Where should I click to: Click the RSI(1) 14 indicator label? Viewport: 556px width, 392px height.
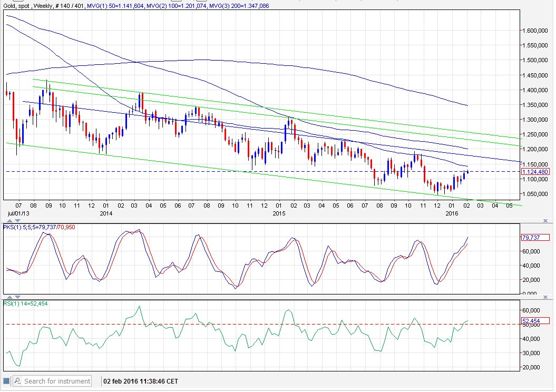point(25,303)
